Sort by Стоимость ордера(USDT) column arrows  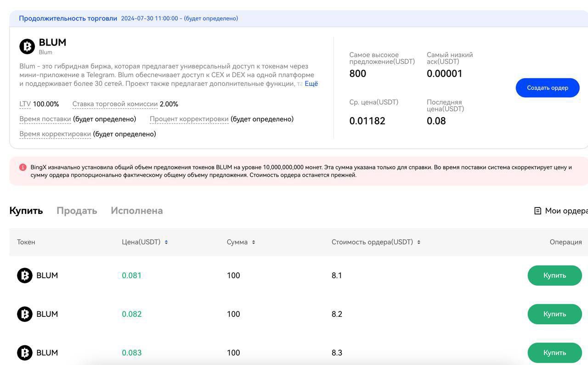point(418,242)
